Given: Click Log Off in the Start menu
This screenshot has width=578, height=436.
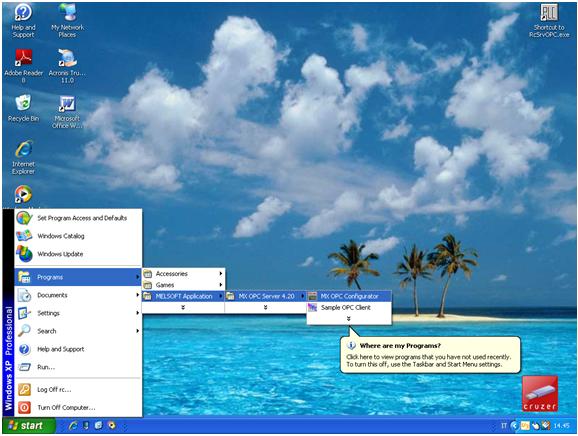Looking at the screenshot, I should 78,390.
